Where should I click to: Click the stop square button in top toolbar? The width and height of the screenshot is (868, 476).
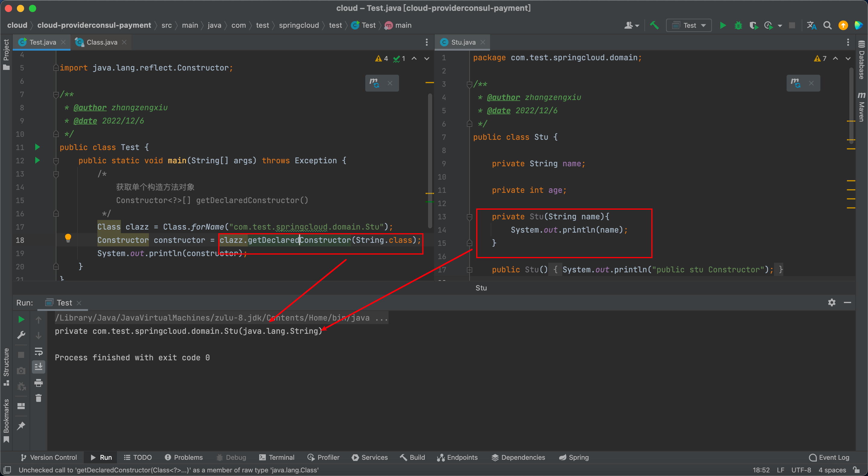(x=792, y=25)
